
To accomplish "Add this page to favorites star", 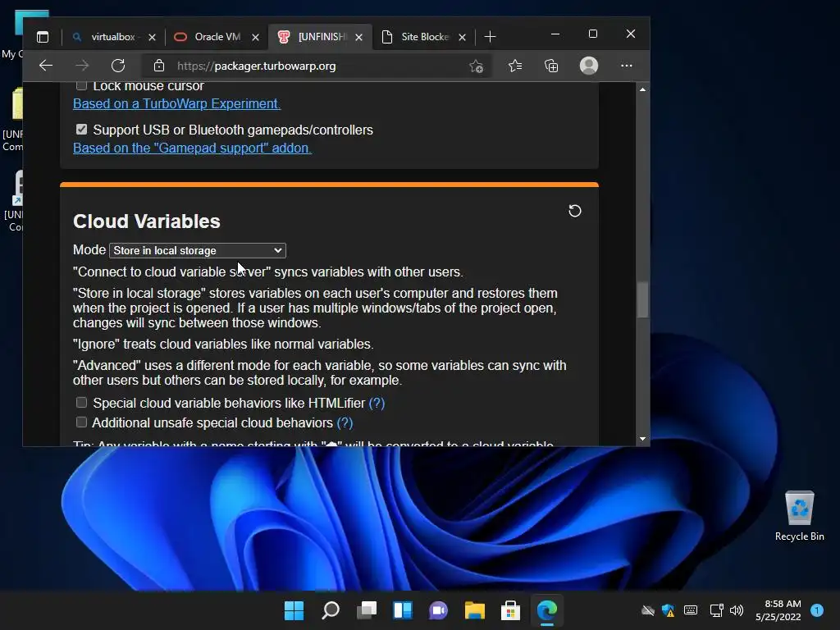I will pyautogui.click(x=476, y=66).
